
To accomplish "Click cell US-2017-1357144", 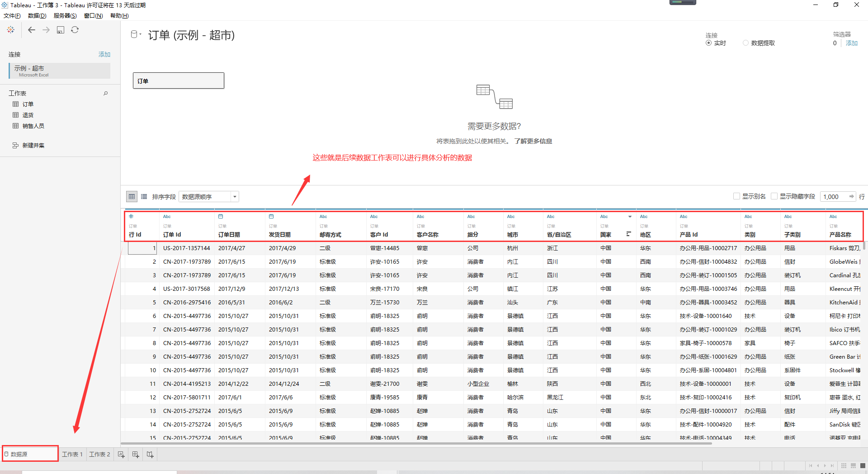I will (187, 248).
